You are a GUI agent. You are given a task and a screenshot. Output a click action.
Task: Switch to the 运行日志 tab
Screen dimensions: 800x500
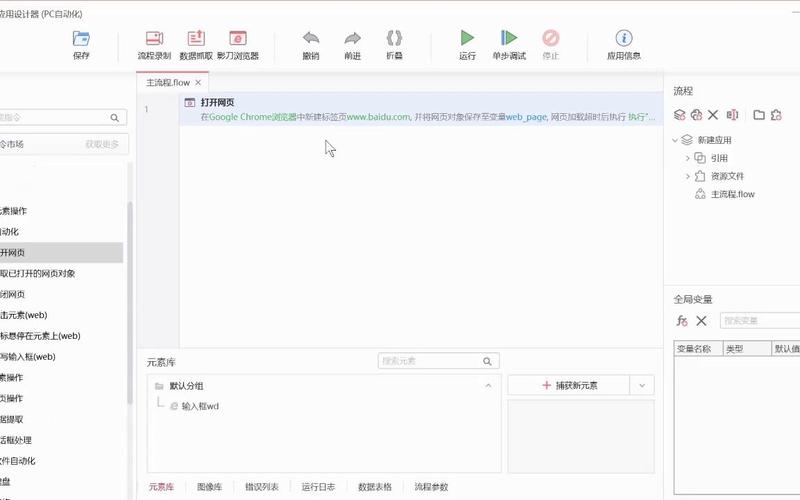pyautogui.click(x=318, y=487)
